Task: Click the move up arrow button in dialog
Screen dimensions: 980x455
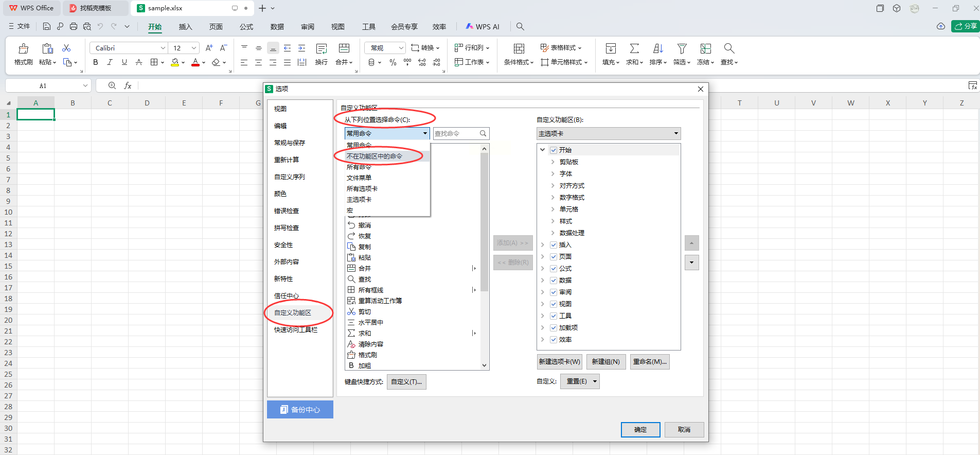Action: [x=691, y=243]
